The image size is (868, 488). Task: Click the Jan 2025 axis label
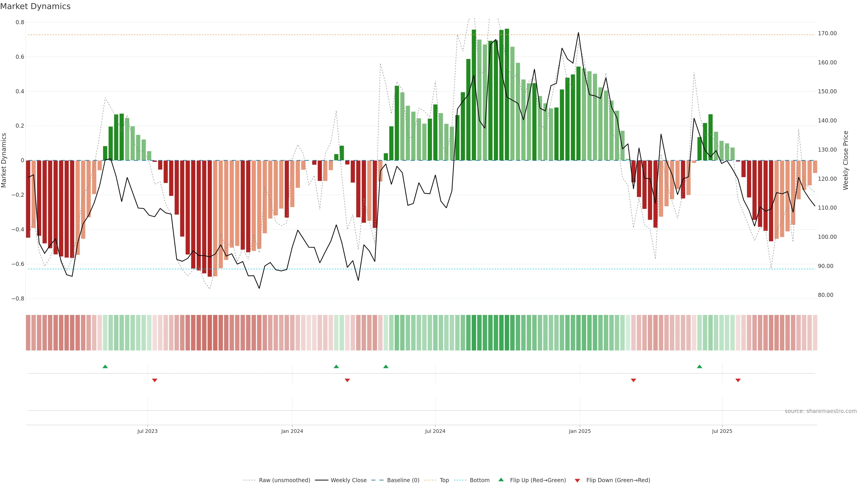pos(580,431)
